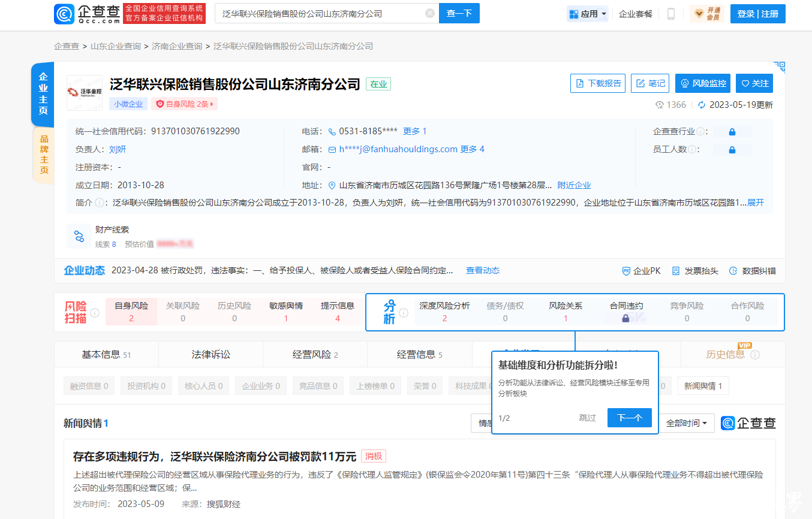
Task: Click the phone number icon
Action: pyautogui.click(x=332, y=131)
